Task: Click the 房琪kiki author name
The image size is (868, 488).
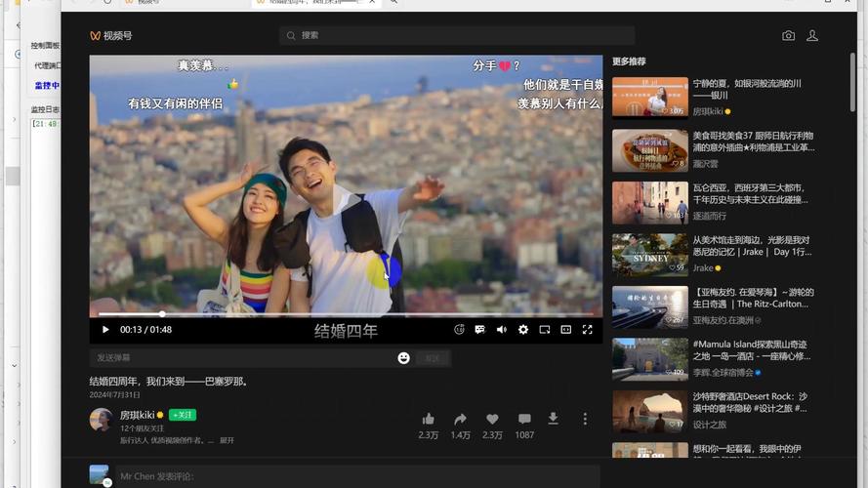Action: pos(138,415)
